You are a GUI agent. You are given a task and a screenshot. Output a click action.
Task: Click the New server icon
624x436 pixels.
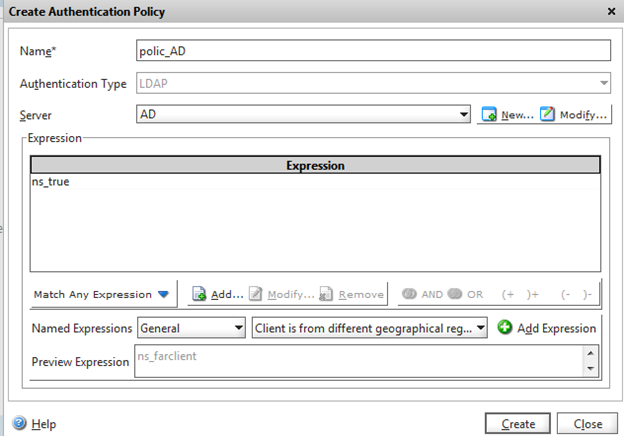pos(489,114)
